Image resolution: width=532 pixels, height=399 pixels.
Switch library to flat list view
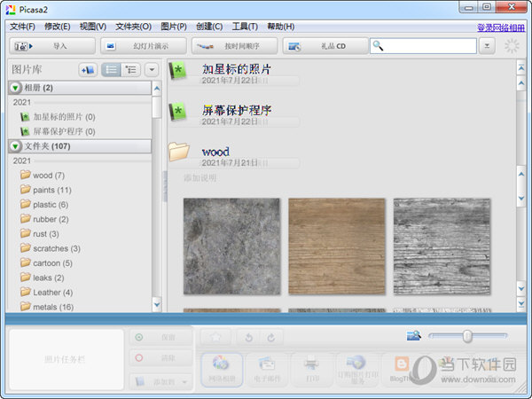(x=111, y=69)
